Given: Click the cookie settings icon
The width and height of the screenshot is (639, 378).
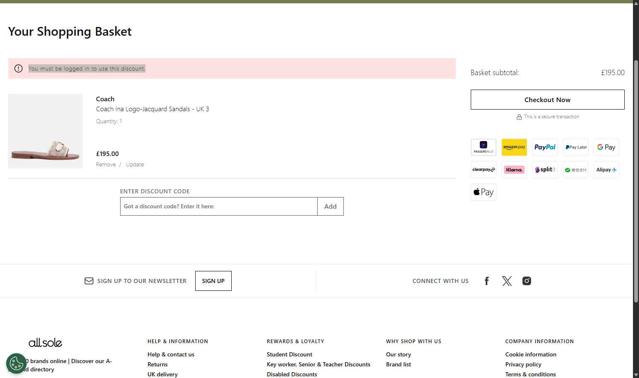Looking at the screenshot, I should (x=16, y=363).
